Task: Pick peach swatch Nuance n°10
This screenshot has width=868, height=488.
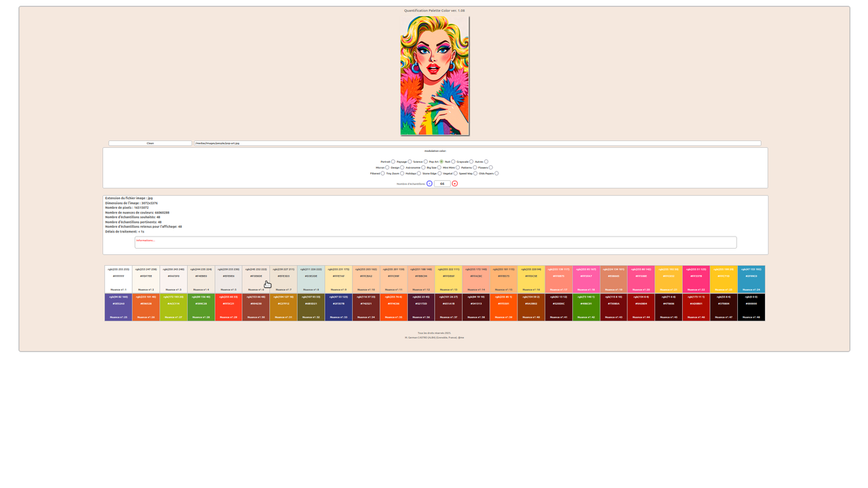Action: 366,279
